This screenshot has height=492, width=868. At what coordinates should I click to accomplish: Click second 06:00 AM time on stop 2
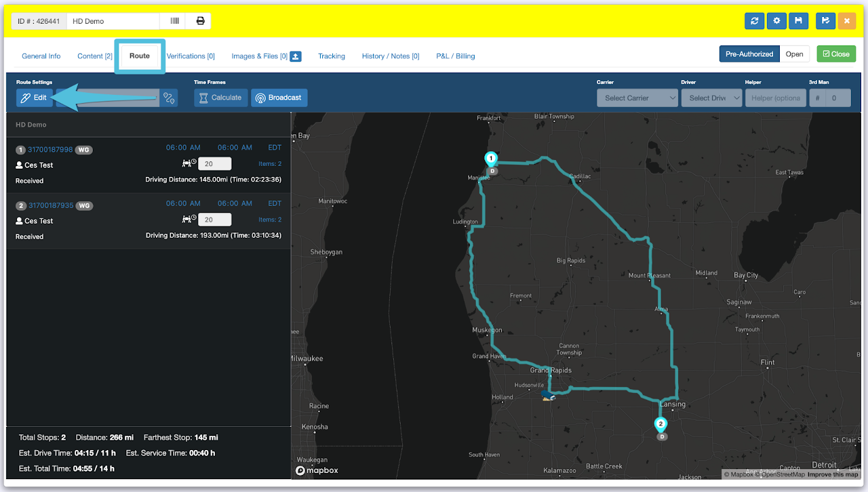pos(235,203)
